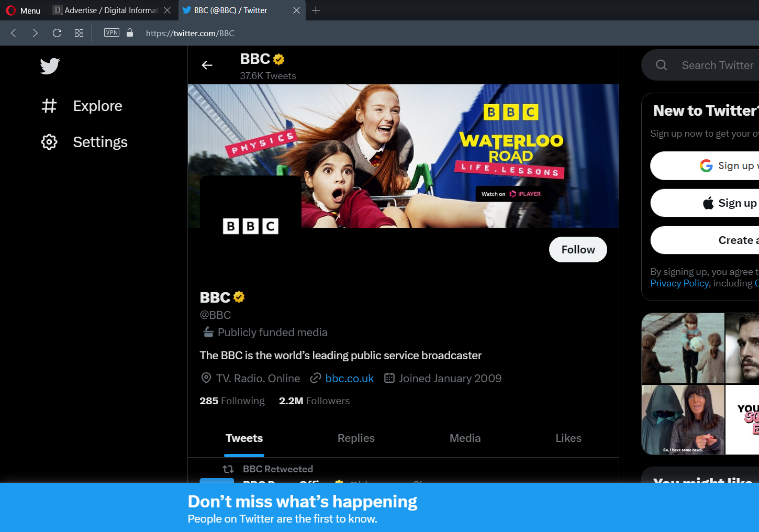Open media thumbnail of woman speaking
This screenshot has width=759, height=532.
(683, 419)
